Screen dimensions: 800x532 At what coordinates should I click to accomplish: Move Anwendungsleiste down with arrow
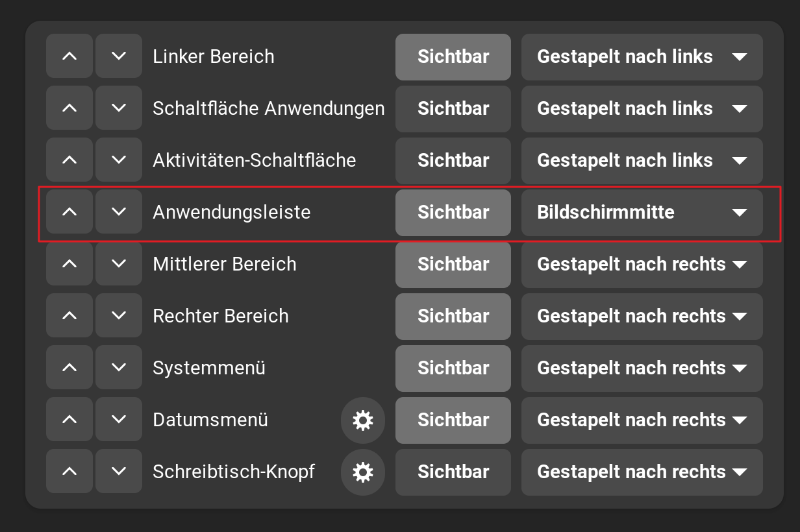point(119,212)
